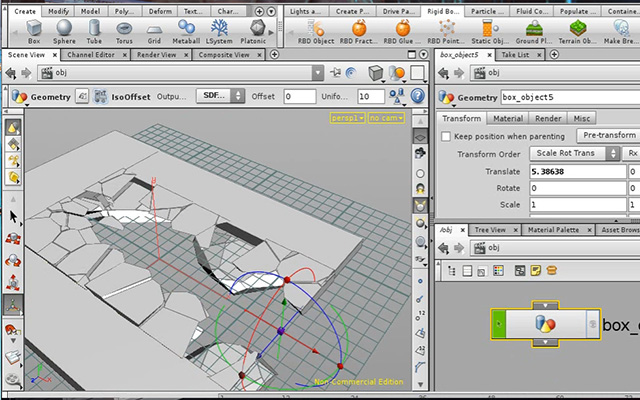Open the Rigid Bodies shelf tab

tap(443, 11)
